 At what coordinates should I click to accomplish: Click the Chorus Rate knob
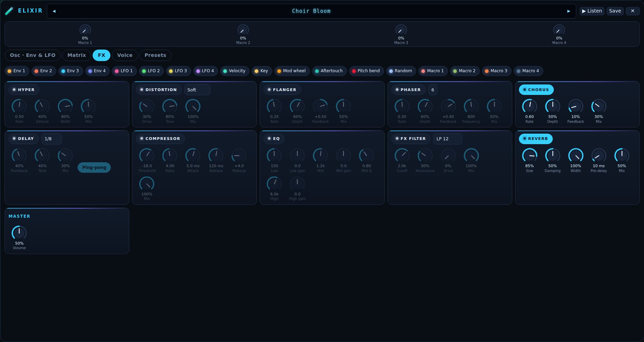coord(529,106)
